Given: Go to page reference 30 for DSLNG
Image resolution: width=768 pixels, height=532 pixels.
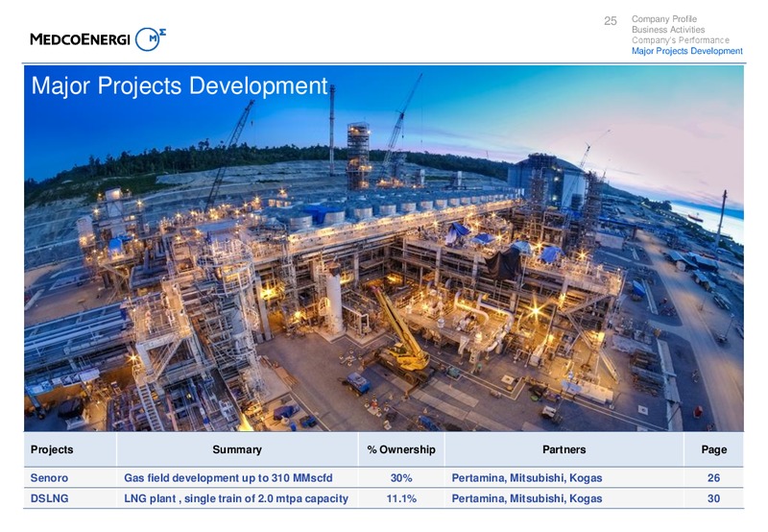Looking at the screenshot, I should point(713,498).
